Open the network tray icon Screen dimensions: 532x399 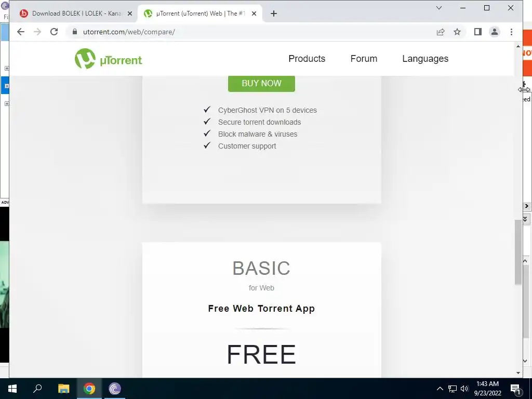click(453, 389)
